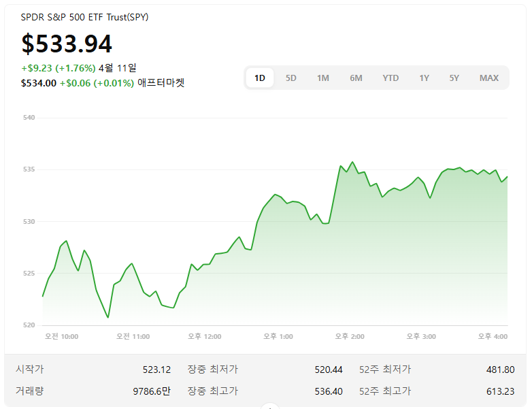Select the MAX range tab
The image size is (532, 409).
point(489,78)
